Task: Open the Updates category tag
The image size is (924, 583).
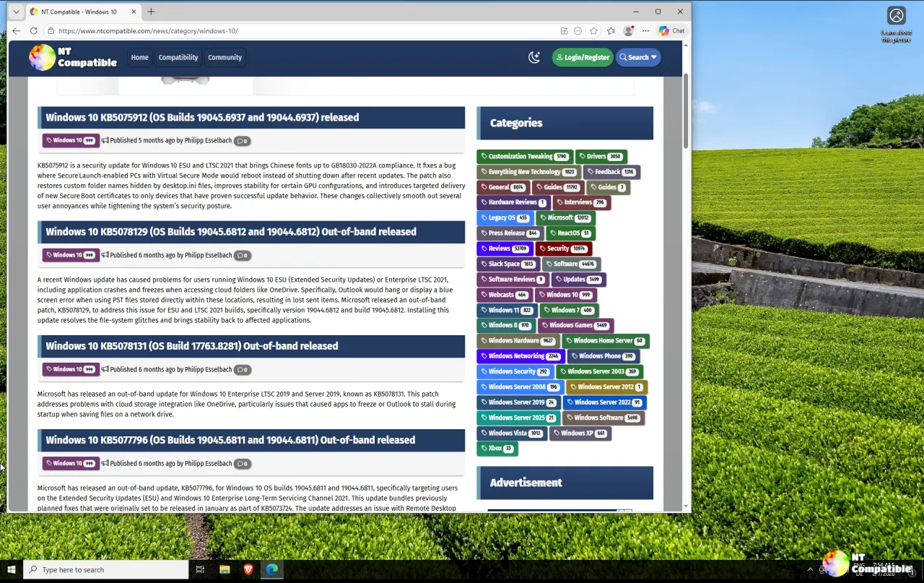Action: (578, 279)
